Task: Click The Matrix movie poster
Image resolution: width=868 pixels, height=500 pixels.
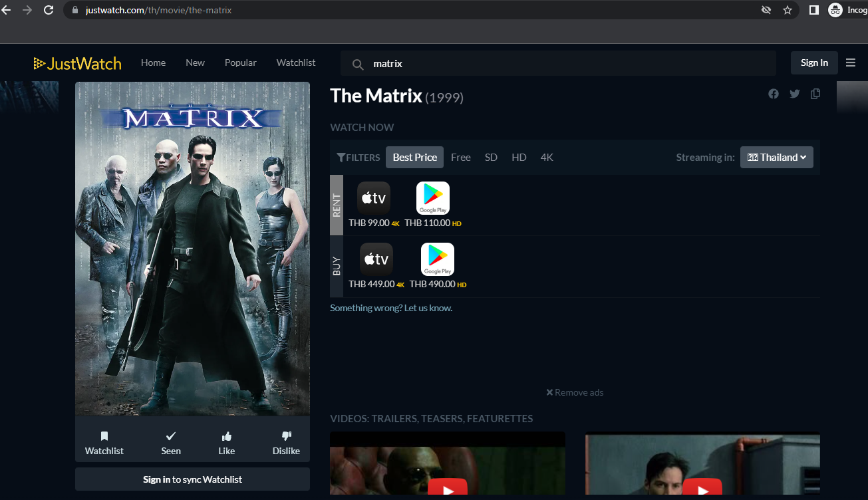Action: tap(193, 249)
